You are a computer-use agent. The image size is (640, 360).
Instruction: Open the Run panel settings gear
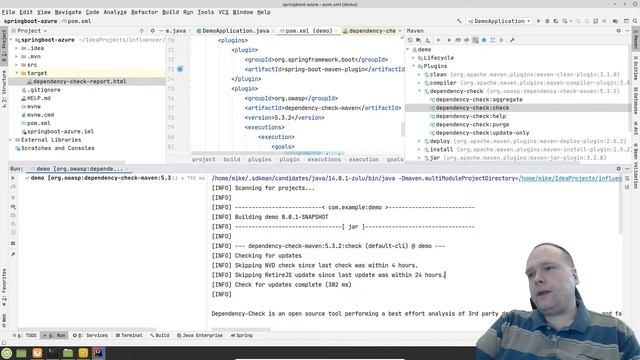point(618,169)
